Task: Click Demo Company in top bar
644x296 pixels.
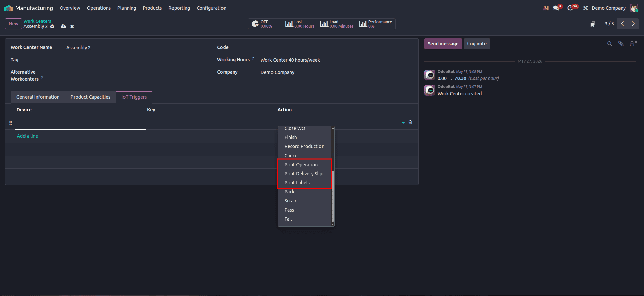Action: coord(608,8)
